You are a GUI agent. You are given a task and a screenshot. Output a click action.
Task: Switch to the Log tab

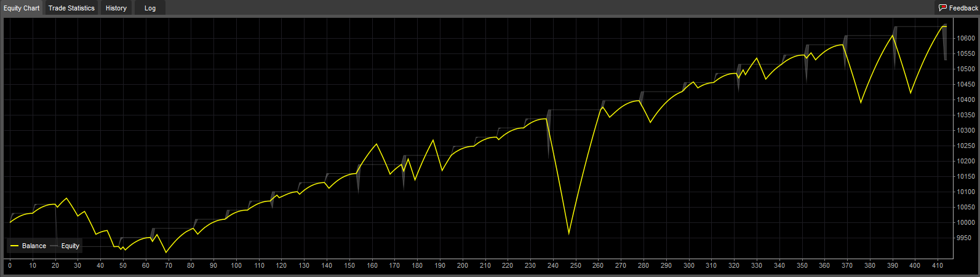[150, 8]
